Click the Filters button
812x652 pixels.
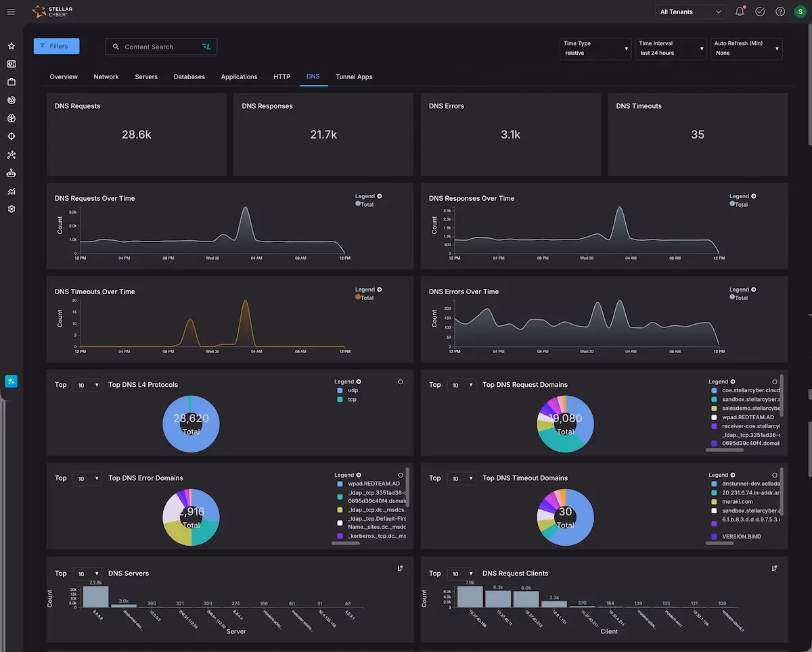click(x=56, y=46)
